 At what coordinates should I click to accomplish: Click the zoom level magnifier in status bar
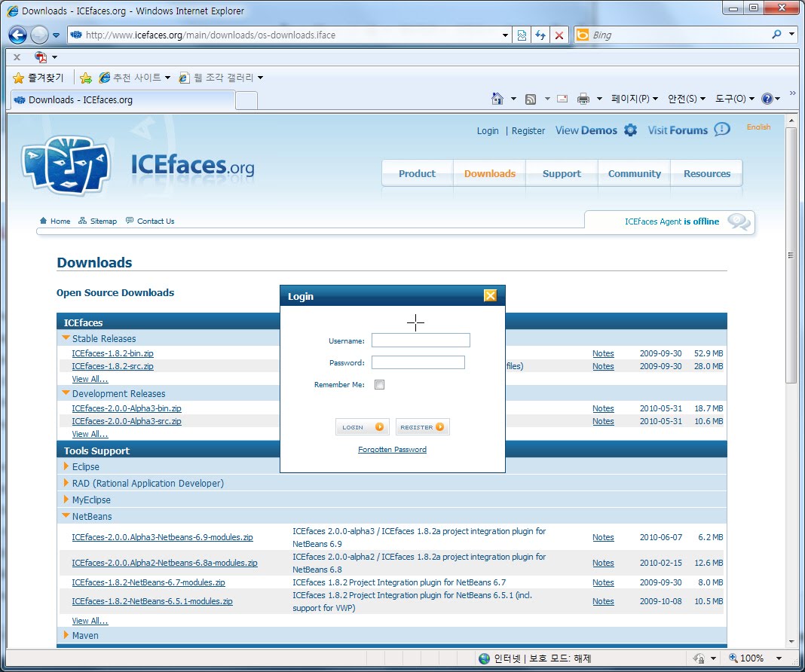(733, 658)
